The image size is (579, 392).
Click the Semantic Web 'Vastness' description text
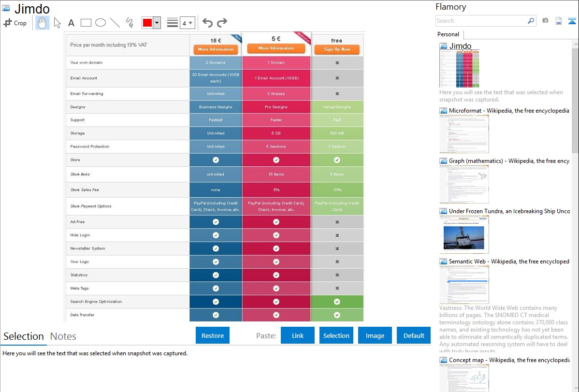tap(504, 329)
